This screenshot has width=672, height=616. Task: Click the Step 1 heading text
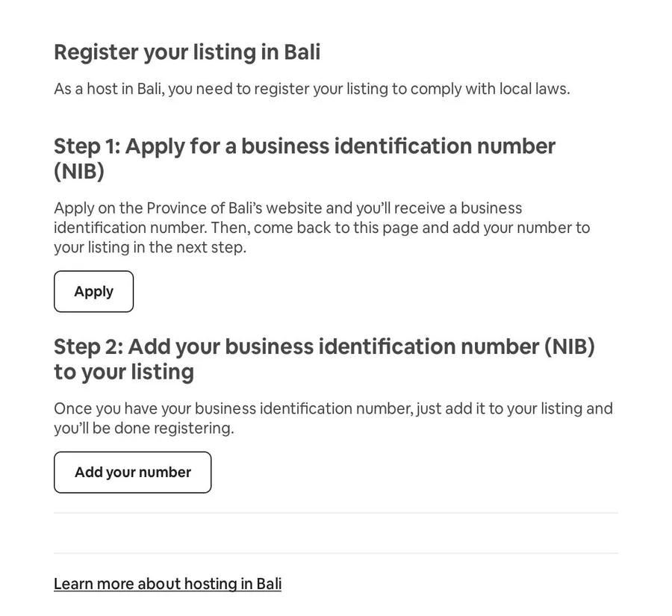tap(304, 146)
